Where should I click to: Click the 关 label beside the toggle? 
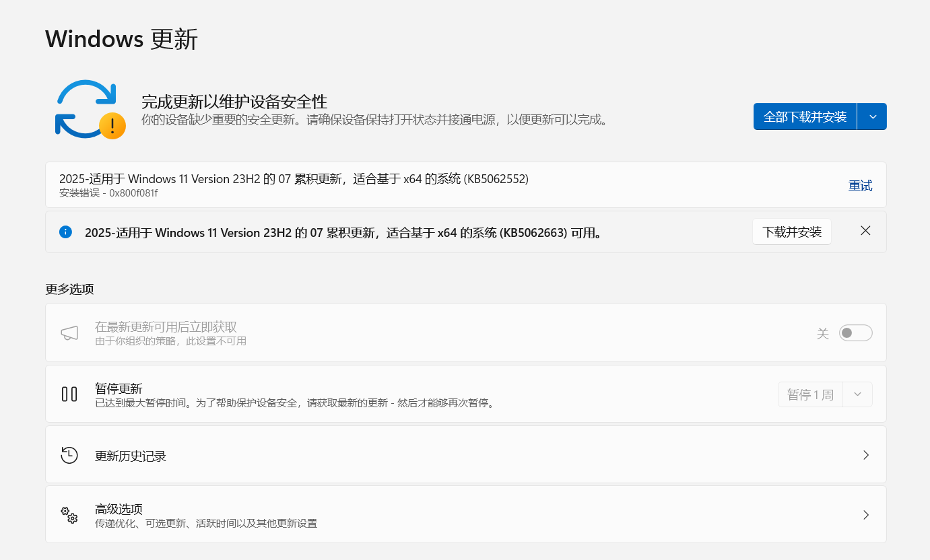(823, 333)
